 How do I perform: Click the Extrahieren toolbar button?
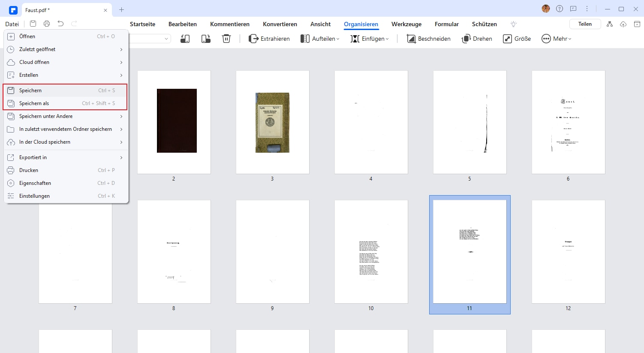269,39
